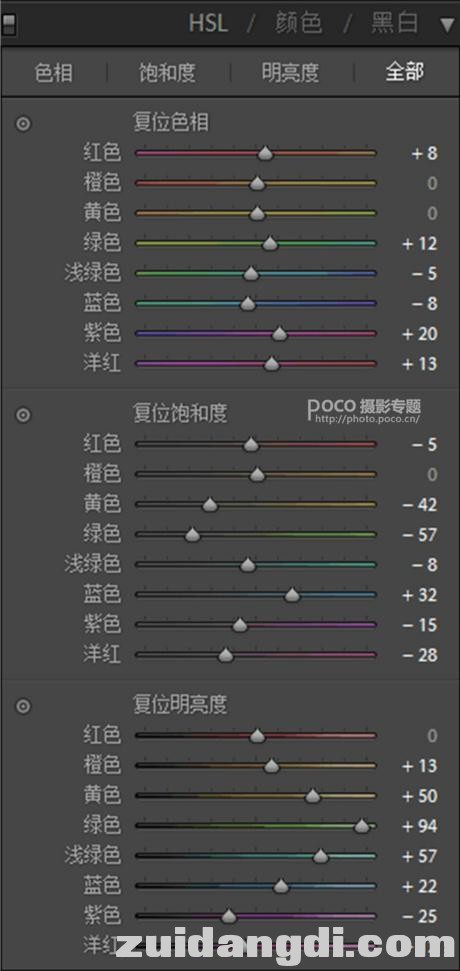Click 复位明亮度 to reset luminance
This screenshot has width=460, height=971.
180,704
